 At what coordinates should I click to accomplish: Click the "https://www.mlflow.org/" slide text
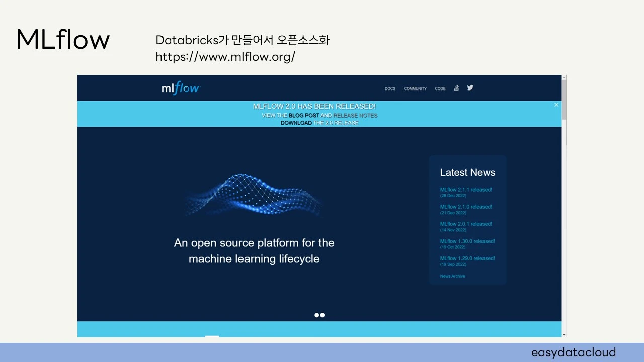225,57
